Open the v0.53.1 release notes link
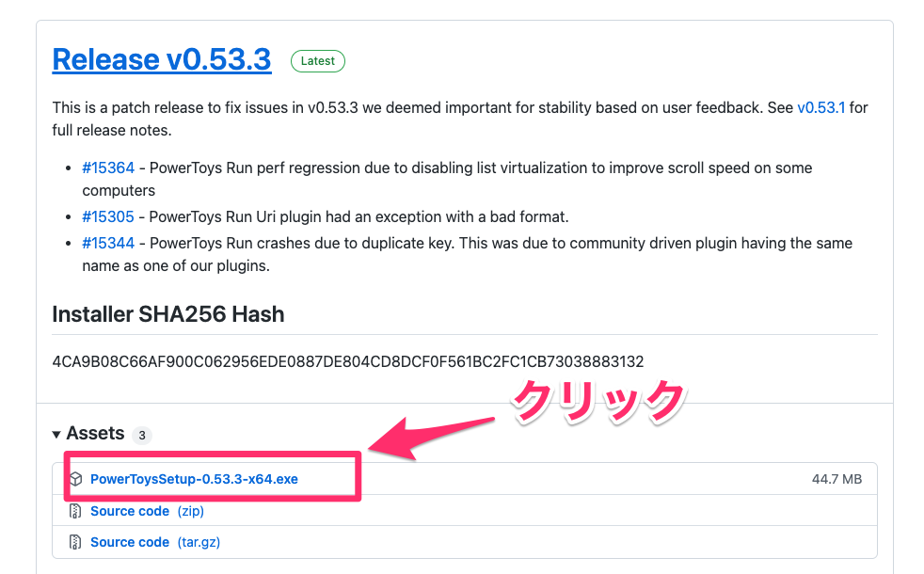The width and height of the screenshot is (924, 574). point(820,107)
